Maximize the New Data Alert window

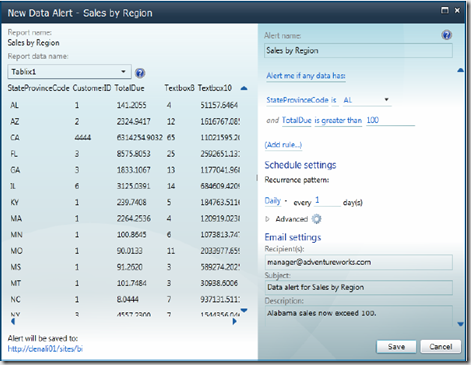445,10
